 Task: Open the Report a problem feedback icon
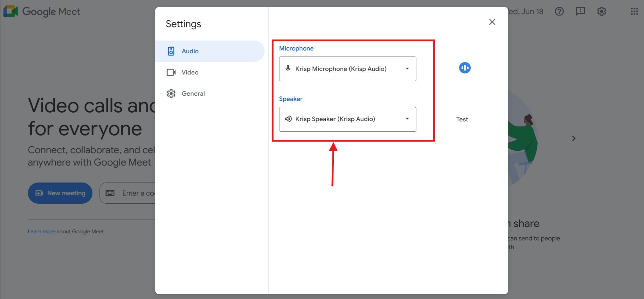[580, 11]
